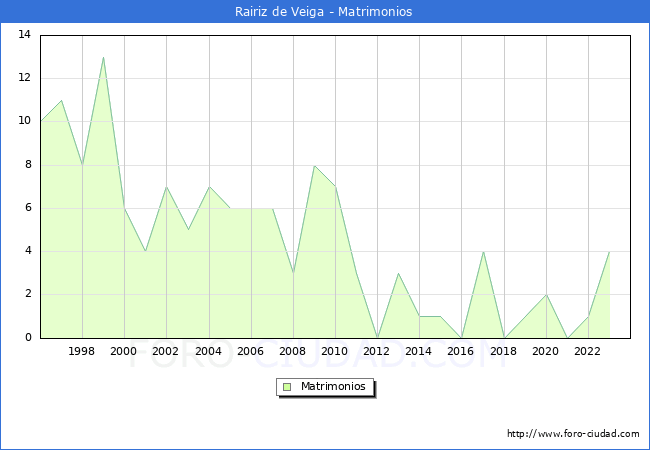Viewport: 650px width, 450px height.
Task: Click the 2017 peak data point at 4
Action: (x=483, y=252)
